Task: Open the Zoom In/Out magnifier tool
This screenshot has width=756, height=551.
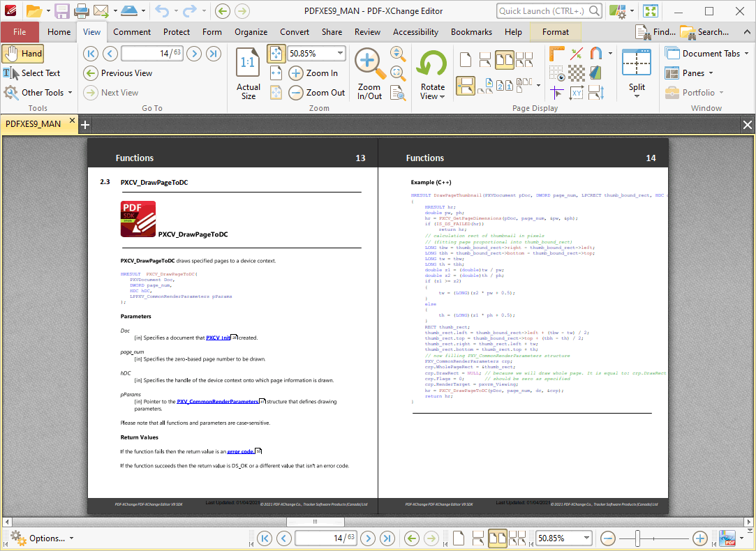Action: (x=369, y=63)
